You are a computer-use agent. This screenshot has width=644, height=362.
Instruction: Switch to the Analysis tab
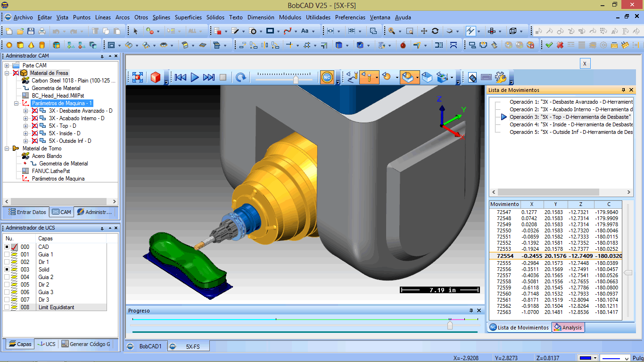pos(568,328)
